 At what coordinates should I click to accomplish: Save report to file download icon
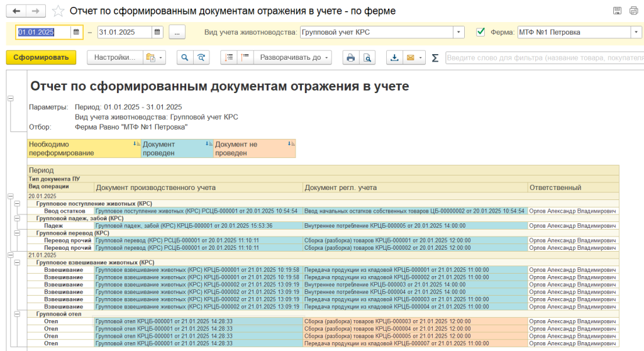pos(394,57)
